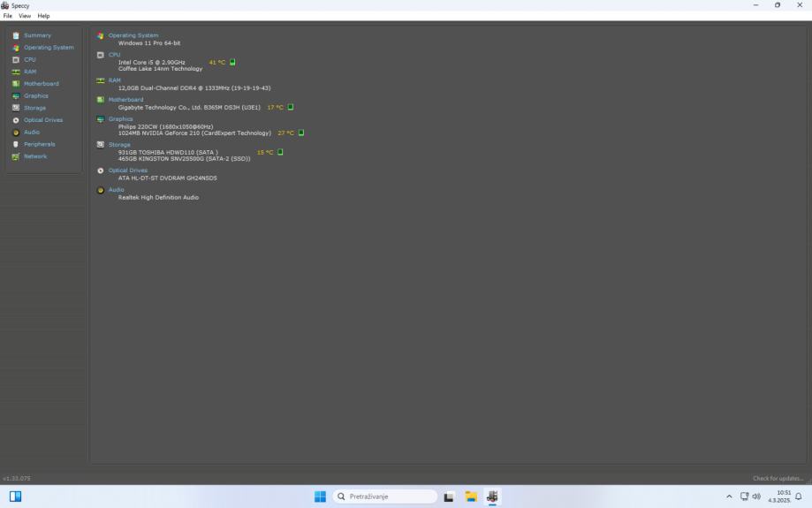Open the Storage sidebar section
The image size is (812, 508).
point(34,108)
